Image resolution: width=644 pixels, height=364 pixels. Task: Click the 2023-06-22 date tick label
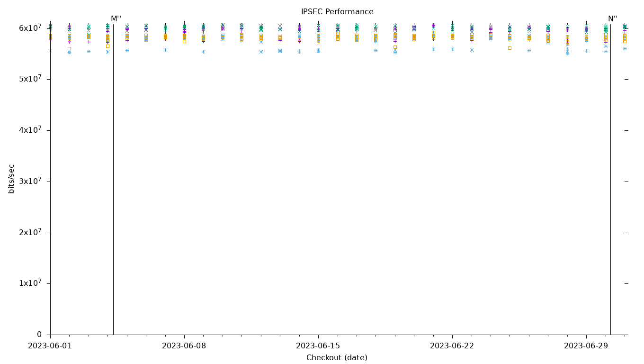pyautogui.click(x=452, y=346)
